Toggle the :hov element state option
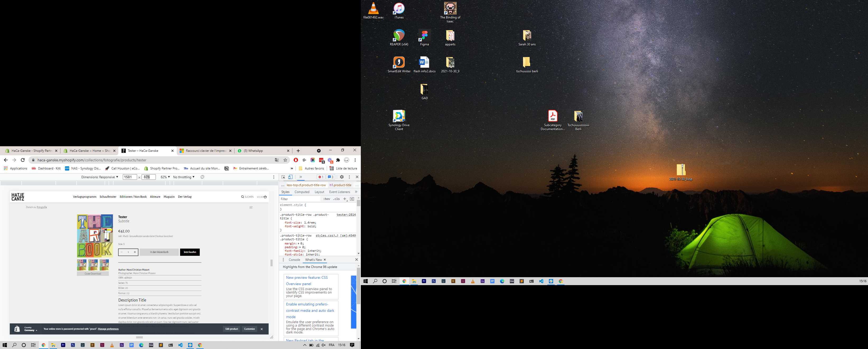The width and height of the screenshot is (868, 349). [326, 199]
